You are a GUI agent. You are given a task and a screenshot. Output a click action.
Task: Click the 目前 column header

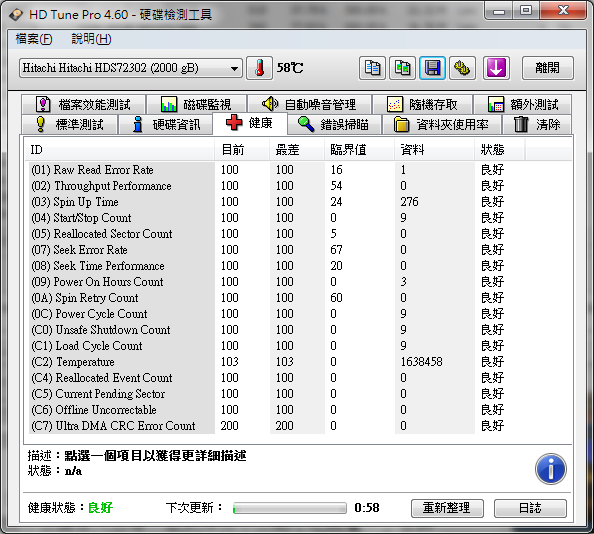242,150
